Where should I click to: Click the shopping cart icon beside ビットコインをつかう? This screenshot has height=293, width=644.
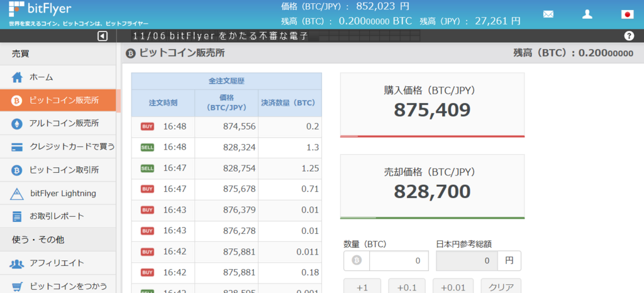(17, 287)
